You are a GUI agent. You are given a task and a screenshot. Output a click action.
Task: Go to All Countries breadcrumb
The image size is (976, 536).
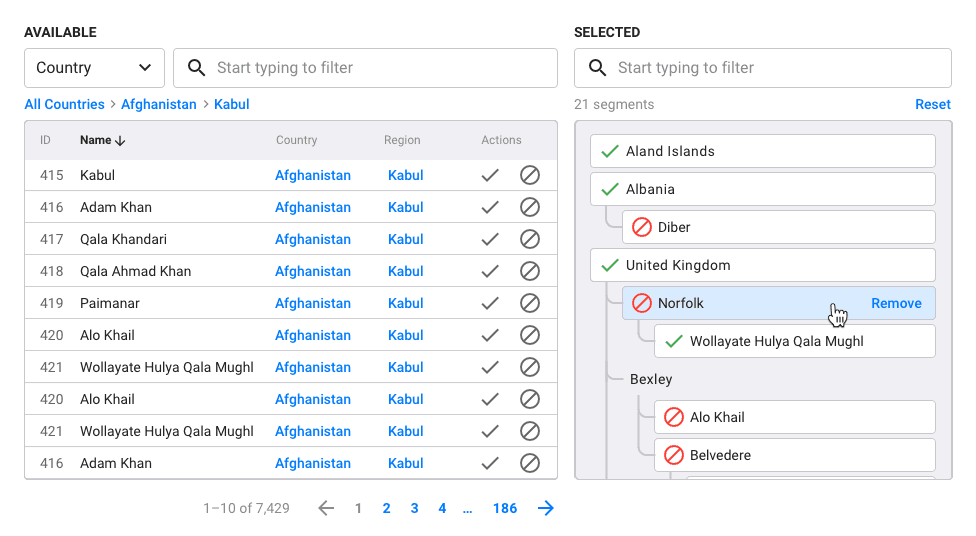[64, 104]
